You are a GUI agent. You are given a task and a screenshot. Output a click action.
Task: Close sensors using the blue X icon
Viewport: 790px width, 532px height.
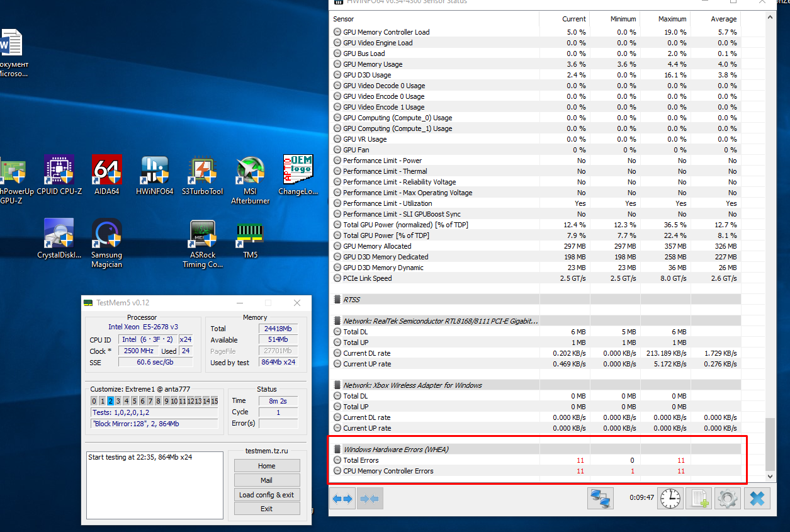pyautogui.click(x=757, y=499)
